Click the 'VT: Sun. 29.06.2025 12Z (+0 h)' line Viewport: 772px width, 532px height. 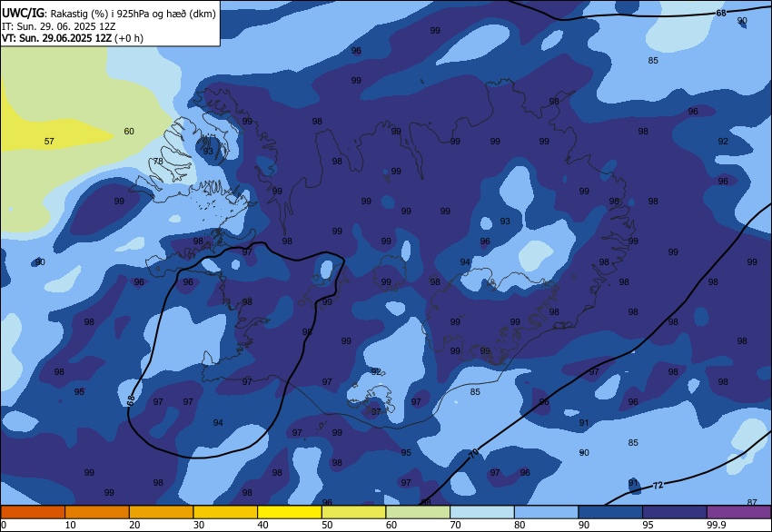point(73,38)
